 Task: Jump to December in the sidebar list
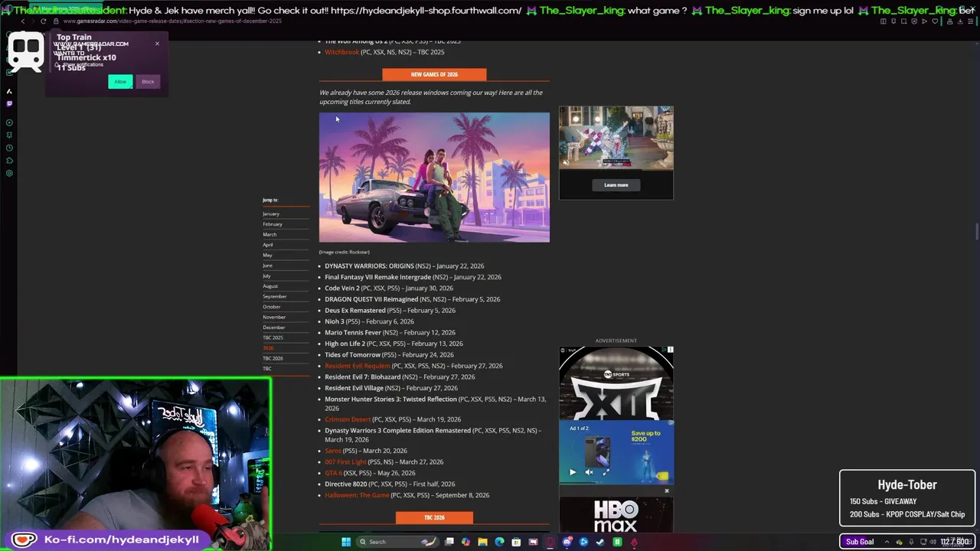click(x=274, y=328)
